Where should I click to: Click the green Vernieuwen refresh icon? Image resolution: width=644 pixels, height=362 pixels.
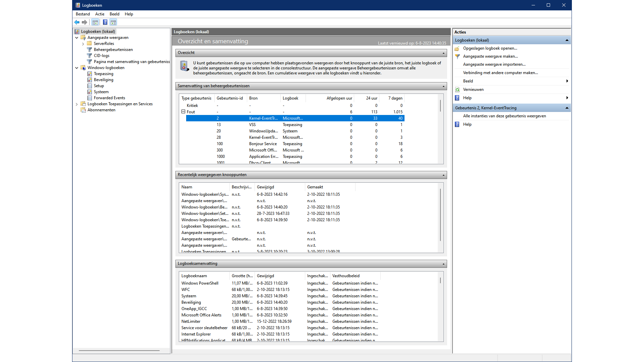click(457, 89)
